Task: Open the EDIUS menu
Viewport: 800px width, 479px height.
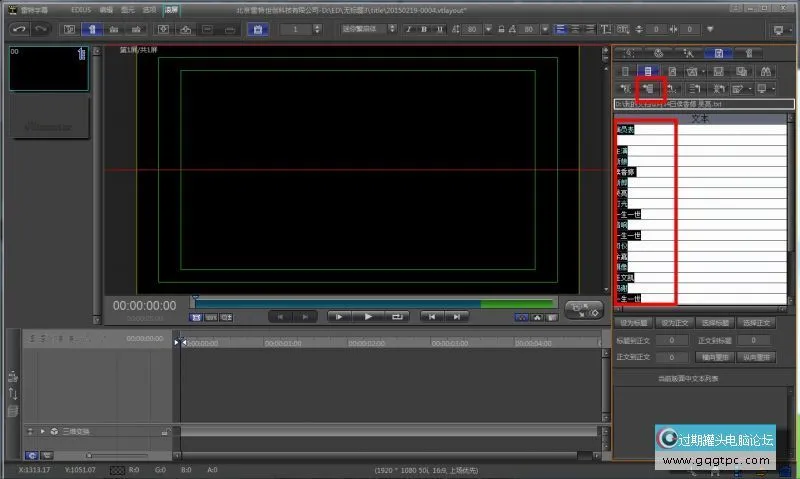Action: tap(83, 9)
